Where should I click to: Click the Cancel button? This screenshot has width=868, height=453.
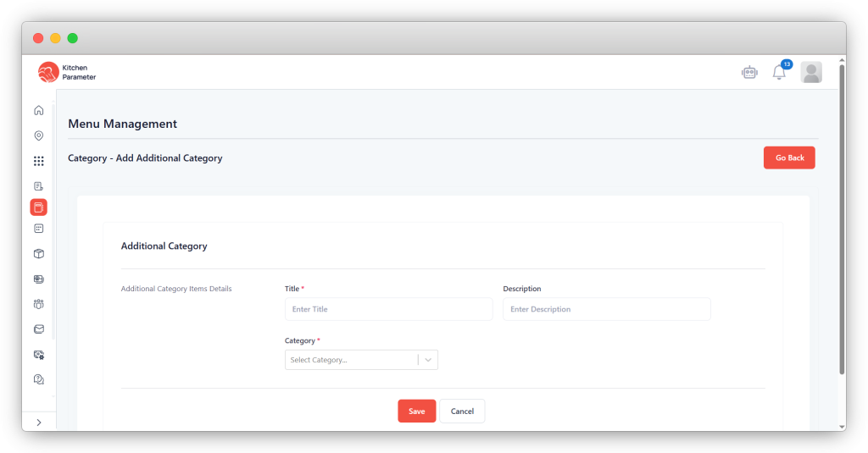tap(462, 412)
